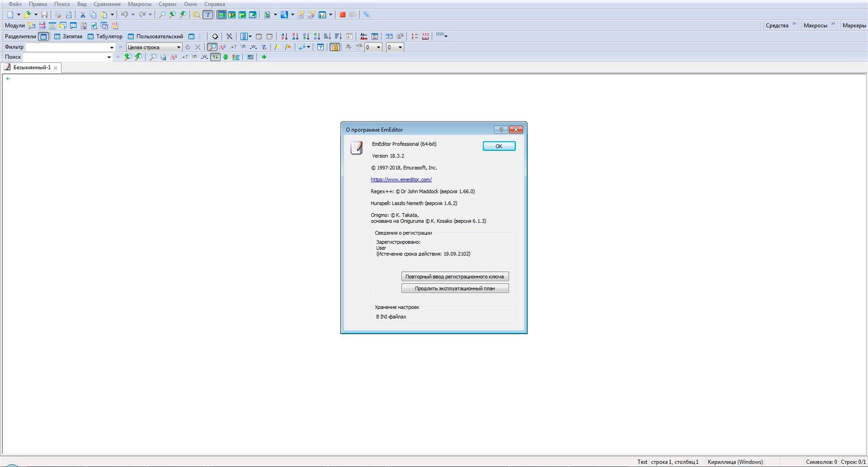Click the Text configuration in the status bar
Image resolution: width=868 pixels, height=467 pixels.
pos(642,462)
